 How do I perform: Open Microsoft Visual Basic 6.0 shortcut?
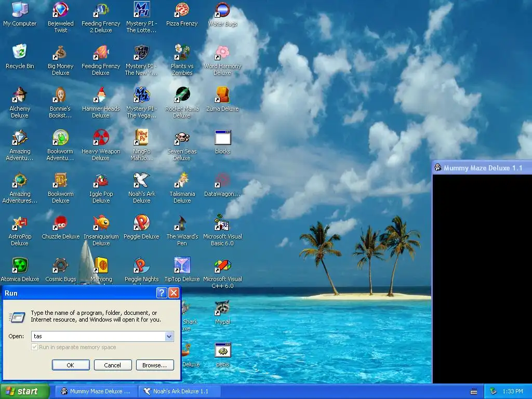pyautogui.click(x=222, y=231)
